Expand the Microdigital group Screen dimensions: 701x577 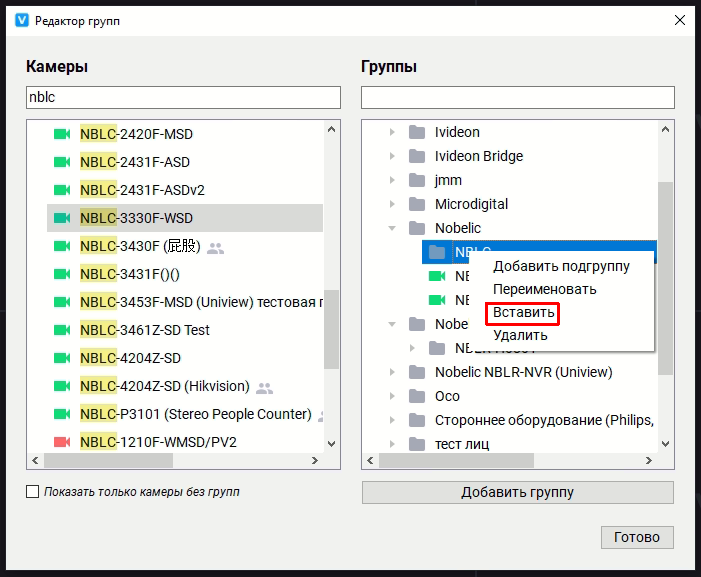(392, 204)
